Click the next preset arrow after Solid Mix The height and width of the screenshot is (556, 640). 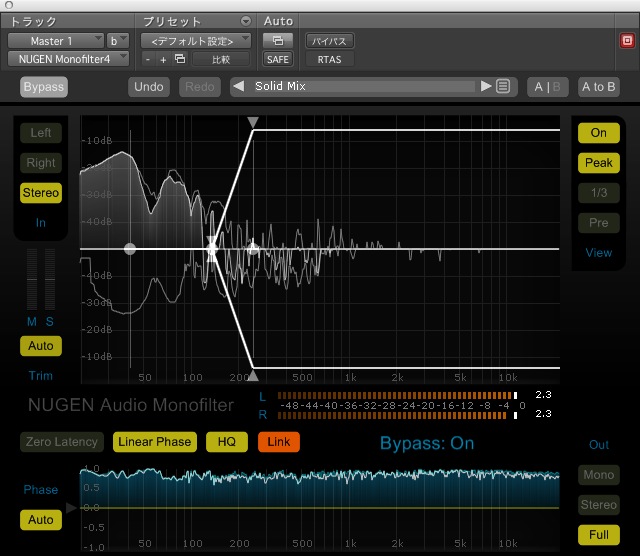tap(486, 87)
